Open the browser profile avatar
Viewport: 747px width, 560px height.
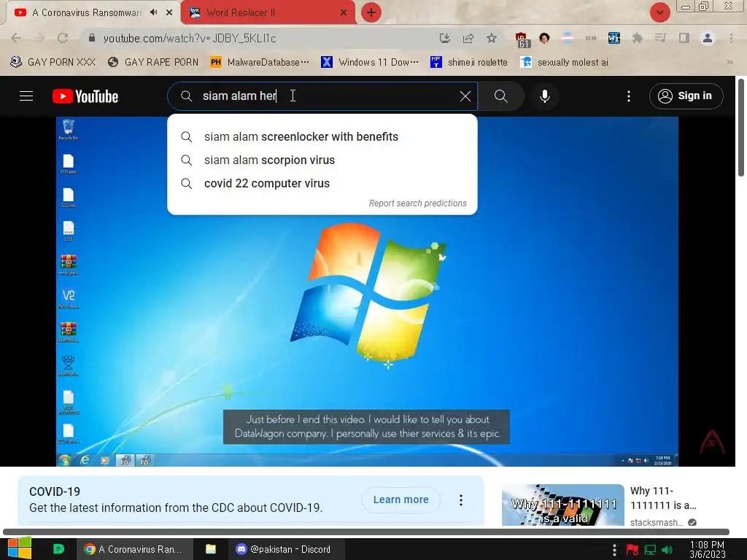(708, 38)
